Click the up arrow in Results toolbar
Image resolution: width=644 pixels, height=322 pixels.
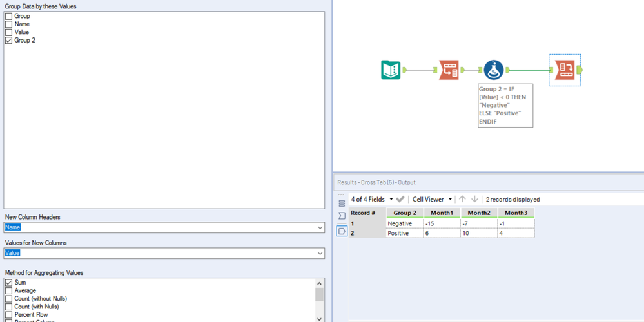(462, 200)
